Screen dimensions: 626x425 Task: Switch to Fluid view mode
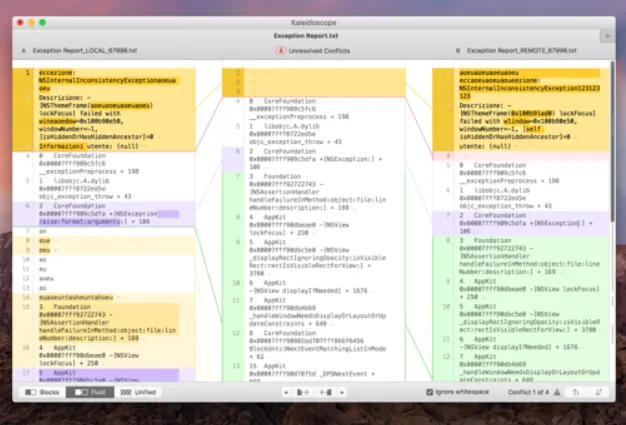(x=90, y=392)
